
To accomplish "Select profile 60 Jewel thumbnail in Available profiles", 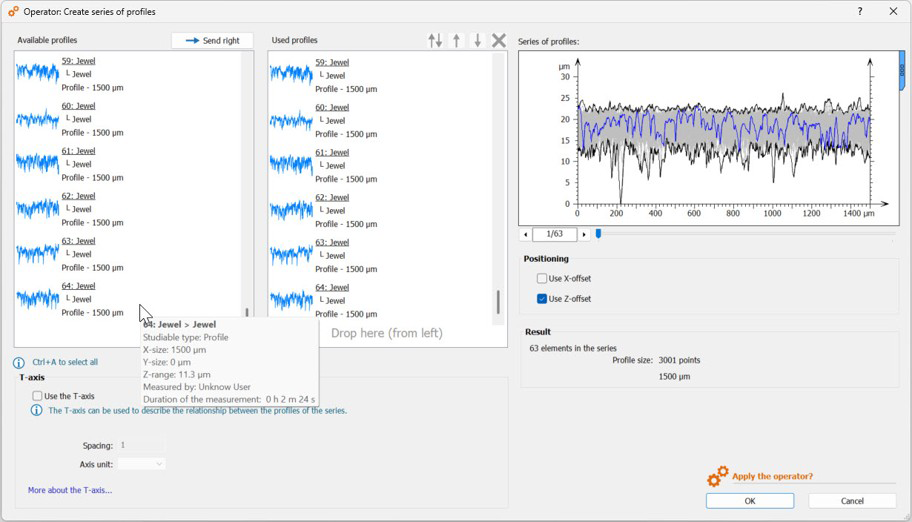I will (38, 119).
